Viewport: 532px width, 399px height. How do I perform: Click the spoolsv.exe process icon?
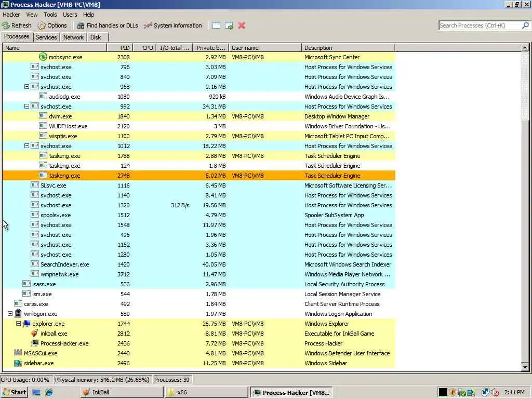tap(35, 215)
